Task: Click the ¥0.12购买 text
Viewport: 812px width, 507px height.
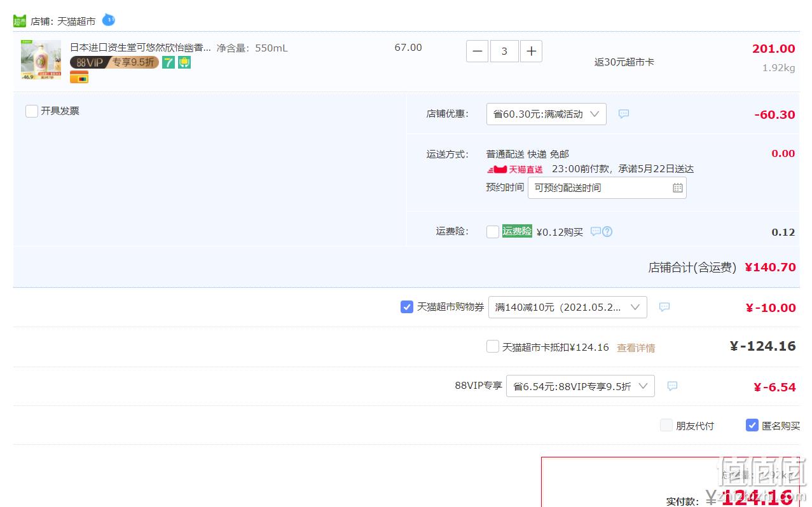Action: [x=560, y=232]
